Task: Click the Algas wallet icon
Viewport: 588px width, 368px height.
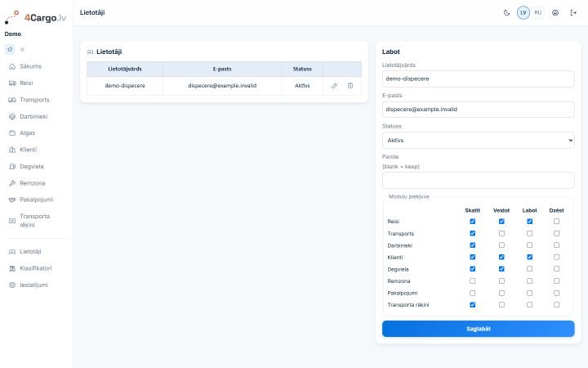Action: [12, 133]
